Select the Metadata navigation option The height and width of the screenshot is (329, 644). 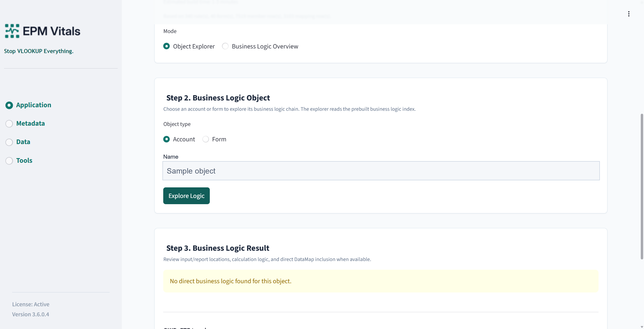[25, 123]
